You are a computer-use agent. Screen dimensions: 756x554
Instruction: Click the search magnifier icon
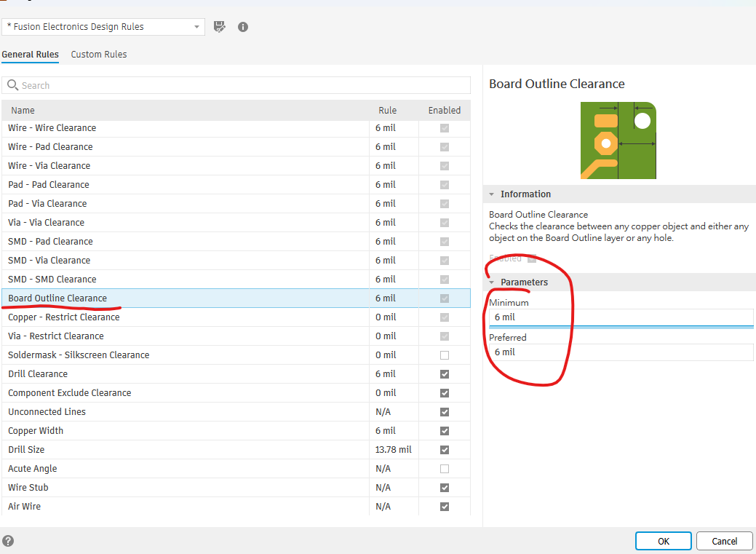point(12,86)
